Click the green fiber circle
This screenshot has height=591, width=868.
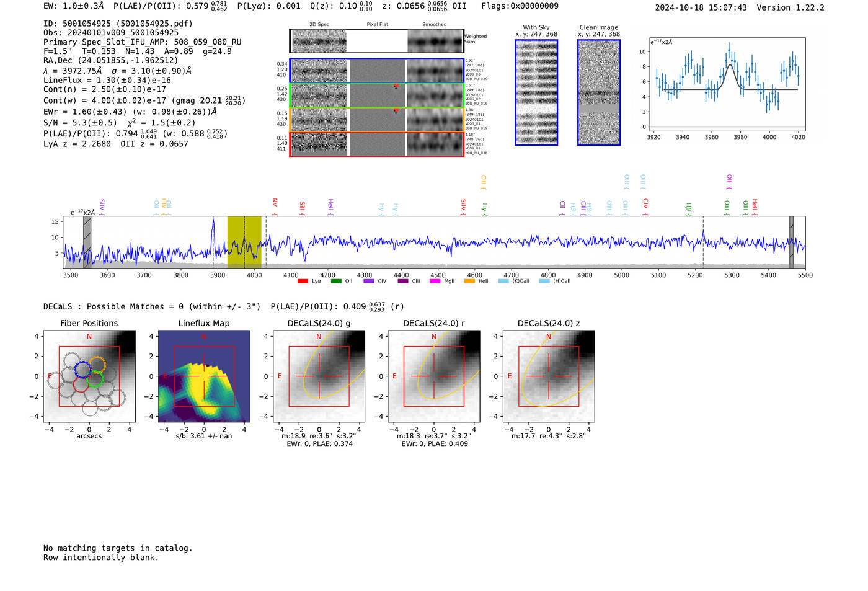click(94, 379)
